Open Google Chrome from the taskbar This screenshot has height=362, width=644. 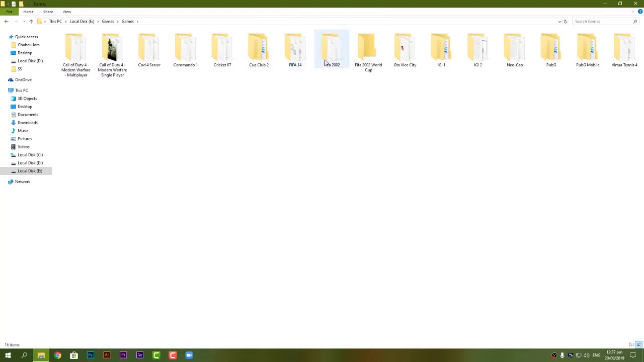click(x=57, y=355)
